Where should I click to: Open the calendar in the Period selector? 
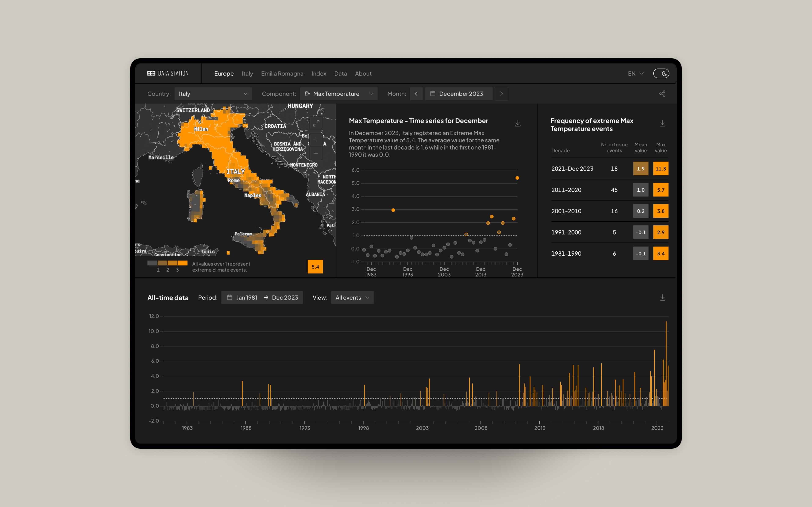pyautogui.click(x=230, y=297)
